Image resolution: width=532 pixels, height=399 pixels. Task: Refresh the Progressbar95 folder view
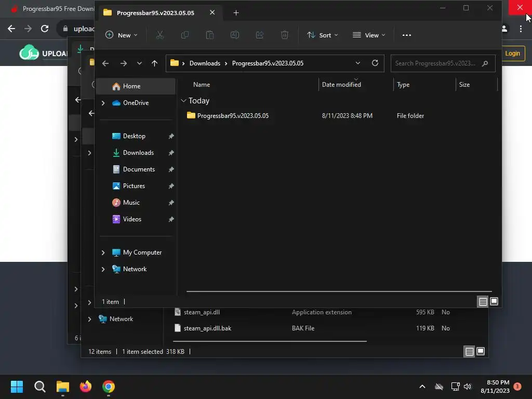(x=375, y=63)
